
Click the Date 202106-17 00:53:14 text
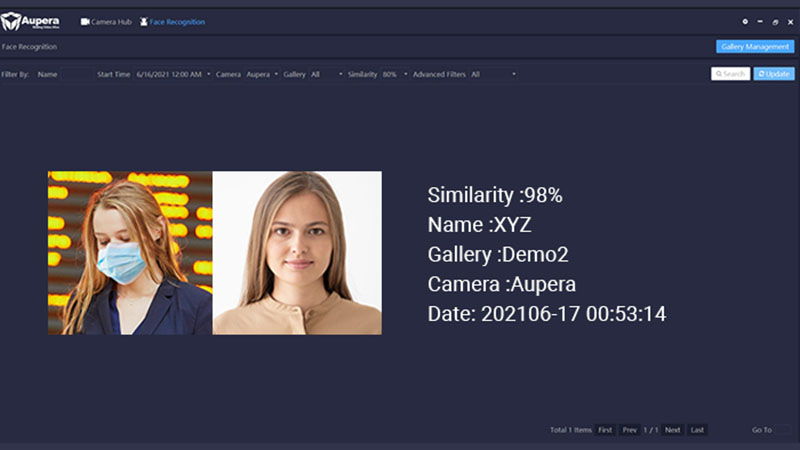click(547, 314)
